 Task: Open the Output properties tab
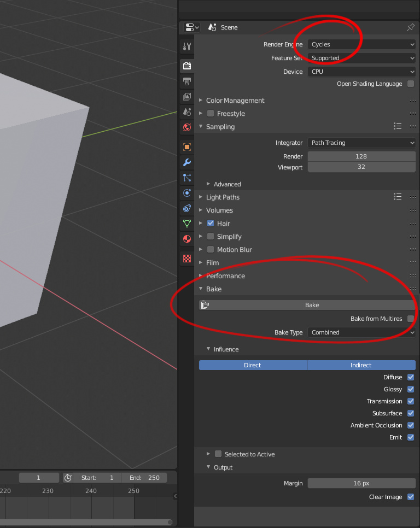[187, 81]
